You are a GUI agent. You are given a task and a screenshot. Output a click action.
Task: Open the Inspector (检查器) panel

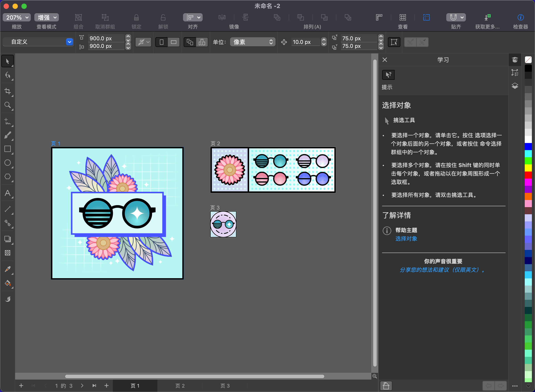pos(520,18)
